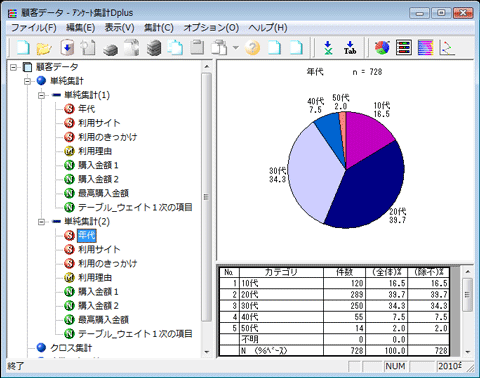Collapse the 顧客データ root node
Image resolution: width=480 pixels, height=378 pixels.
13,67
